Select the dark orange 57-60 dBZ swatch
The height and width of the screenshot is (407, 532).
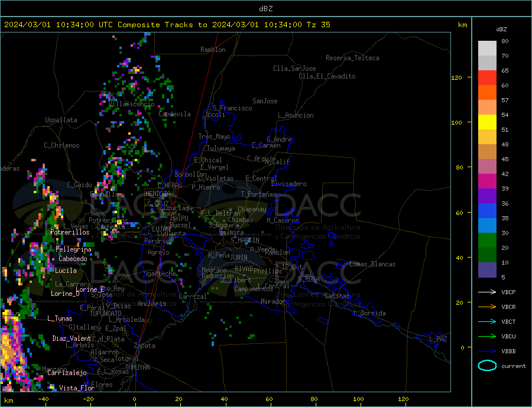point(487,93)
